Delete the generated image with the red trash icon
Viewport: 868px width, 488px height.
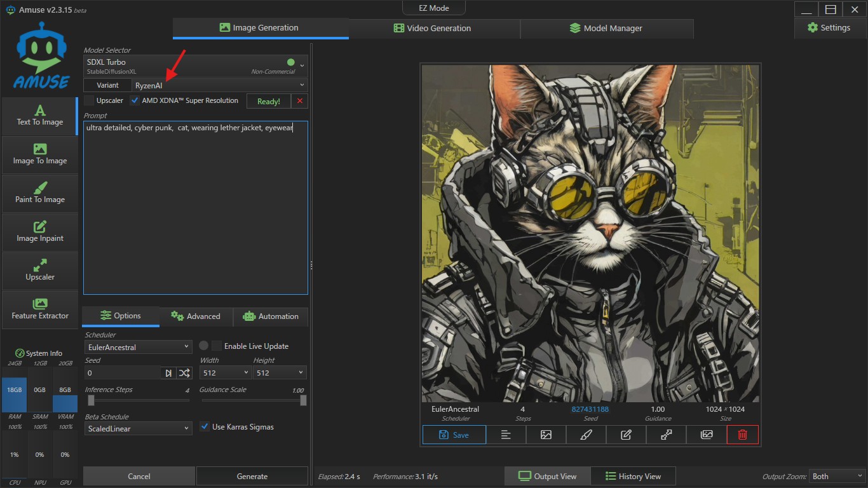tap(742, 435)
